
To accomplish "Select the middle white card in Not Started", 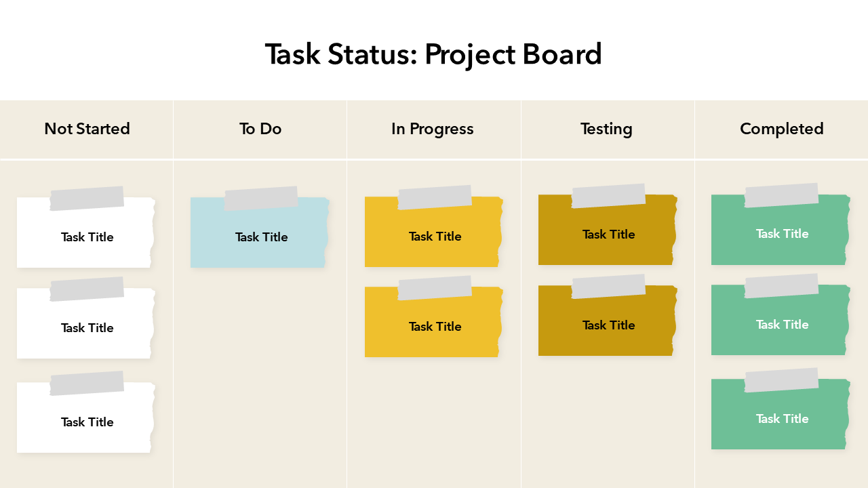I will pyautogui.click(x=87, y=328).
